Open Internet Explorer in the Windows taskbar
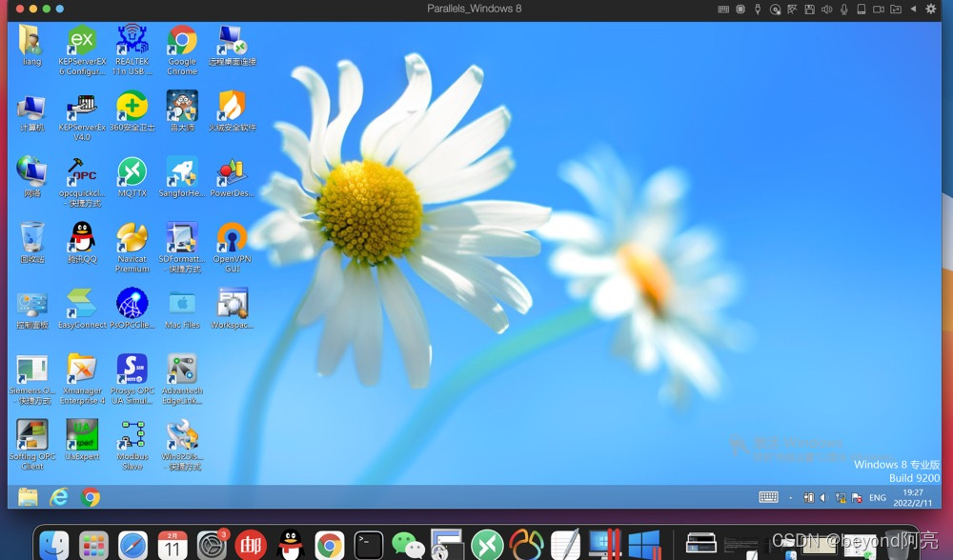Viewport: 953px width, 560px height. coord(59,497)
